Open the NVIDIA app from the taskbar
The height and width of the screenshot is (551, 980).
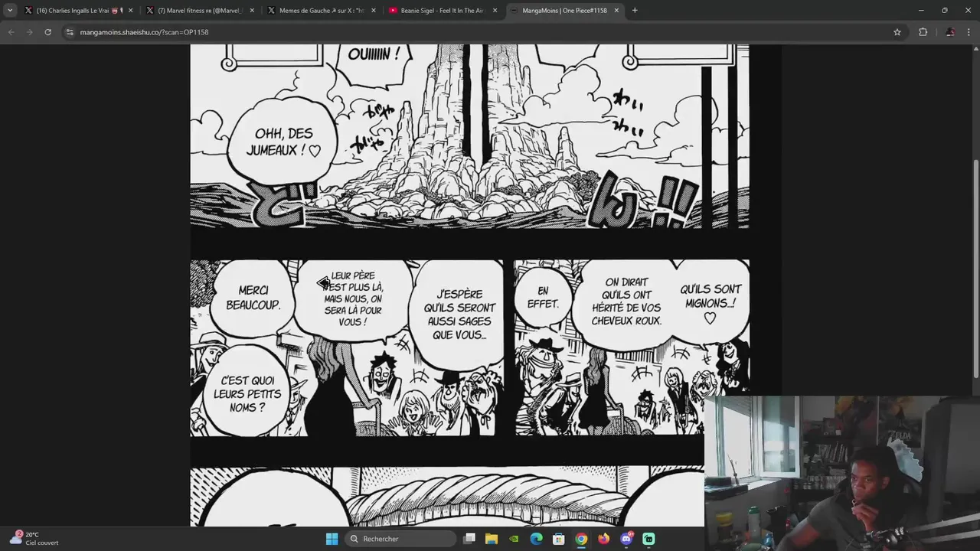(514, 539)
